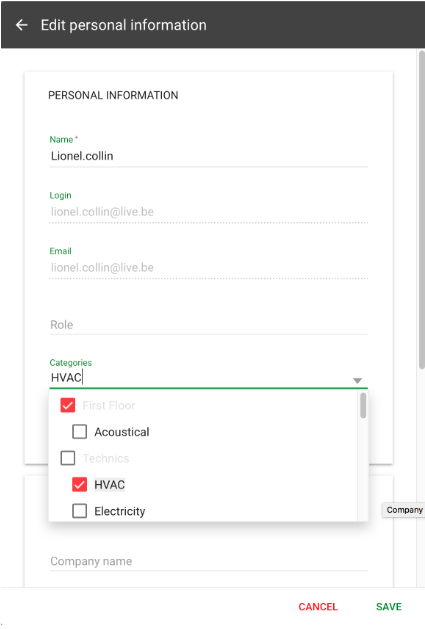Tick the Technics group checkbox
This screenshot has height=629, width=425.
68,458
